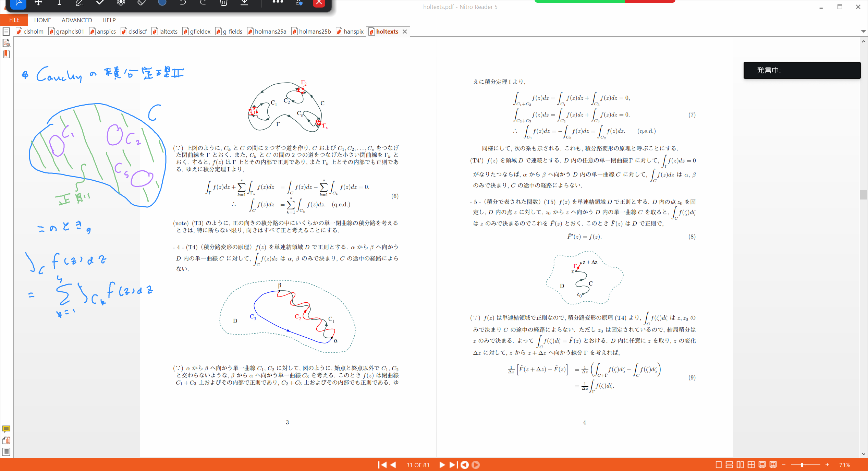Open the Attachments paperclip pane
Screen dimensions: 868x471
click(x=6, y=440)
